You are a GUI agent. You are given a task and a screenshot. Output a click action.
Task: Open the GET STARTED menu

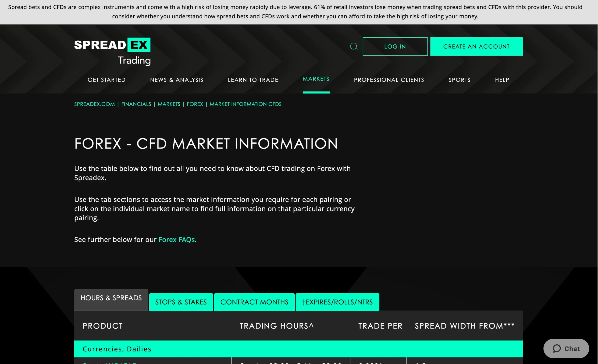(x=107, y=80)
